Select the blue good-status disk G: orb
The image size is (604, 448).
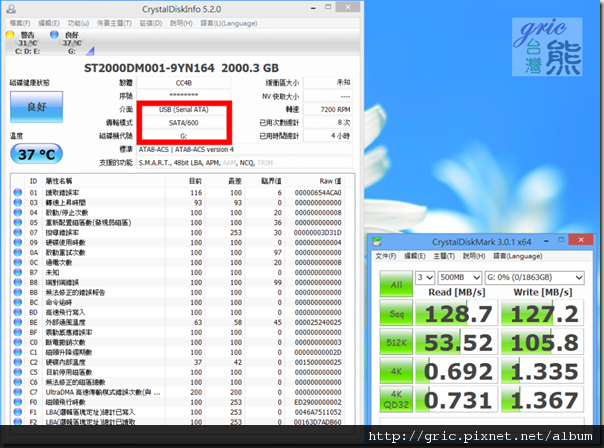[x=54, y=35]
